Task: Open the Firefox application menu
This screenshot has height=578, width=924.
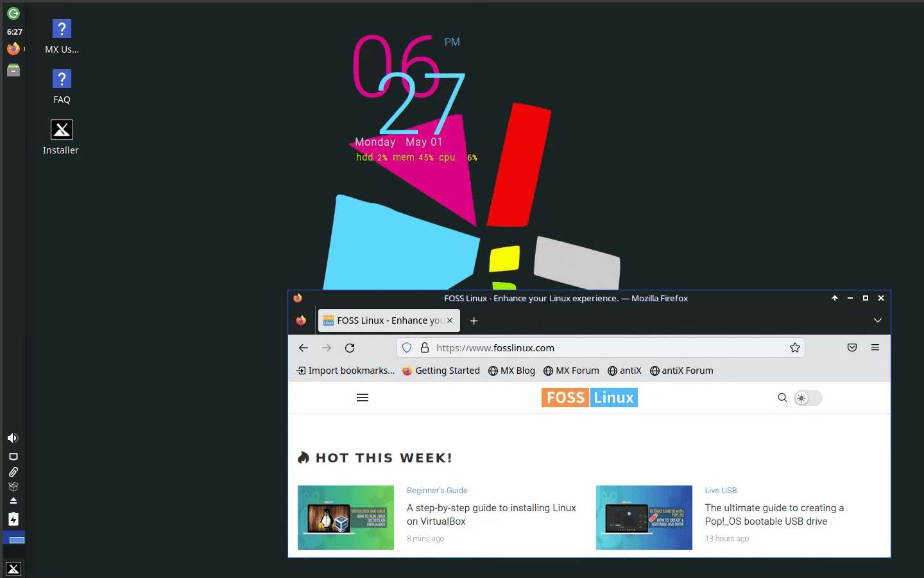Action: (x=875, y=347)
